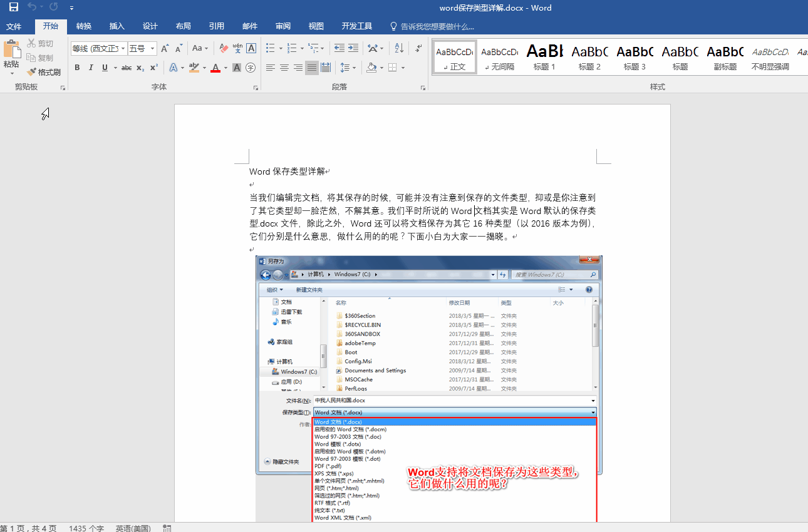Align the paragraph to the left

(x=271, y=68)
